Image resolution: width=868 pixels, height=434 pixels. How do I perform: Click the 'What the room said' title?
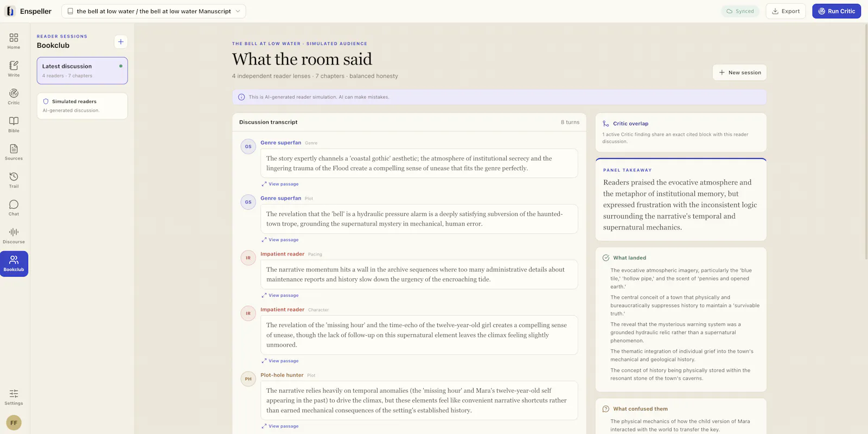click(x=302, y=59)
